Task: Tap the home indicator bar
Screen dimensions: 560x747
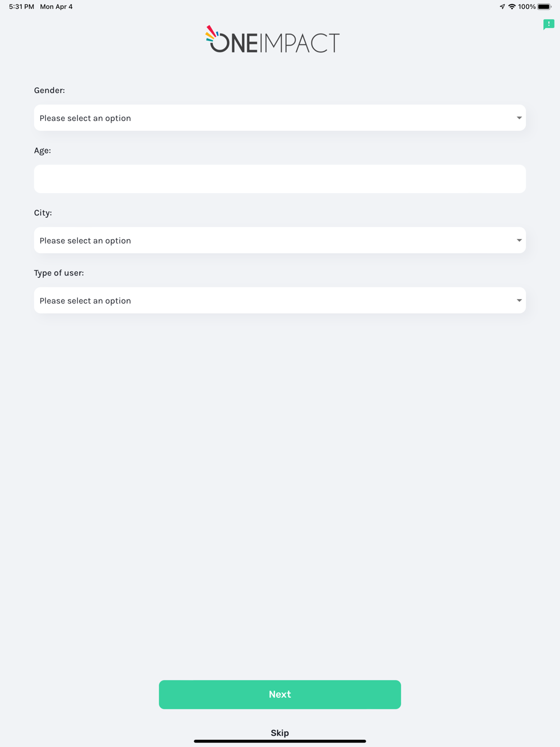Action: point(279,741)
